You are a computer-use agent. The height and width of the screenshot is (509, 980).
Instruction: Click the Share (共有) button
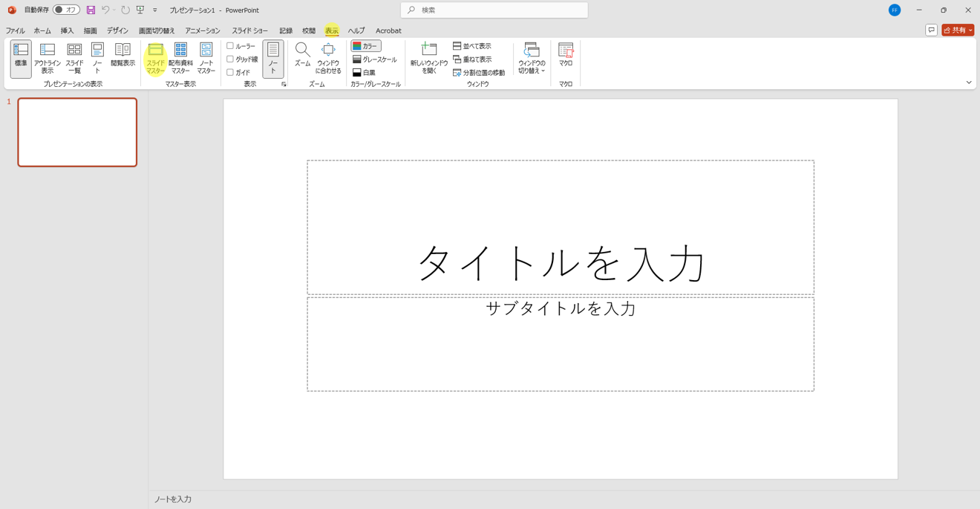tap(957, 30)
